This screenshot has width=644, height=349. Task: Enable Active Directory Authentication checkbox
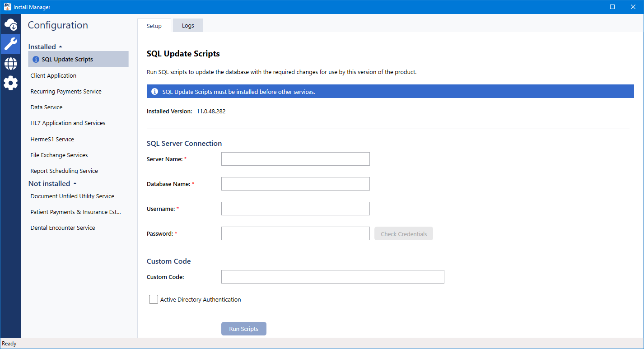(154, 299)
